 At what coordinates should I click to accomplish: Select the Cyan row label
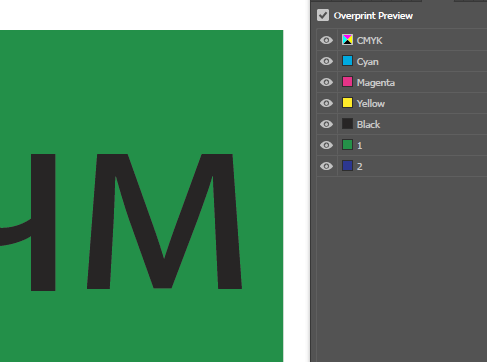(x=368, y=62)
